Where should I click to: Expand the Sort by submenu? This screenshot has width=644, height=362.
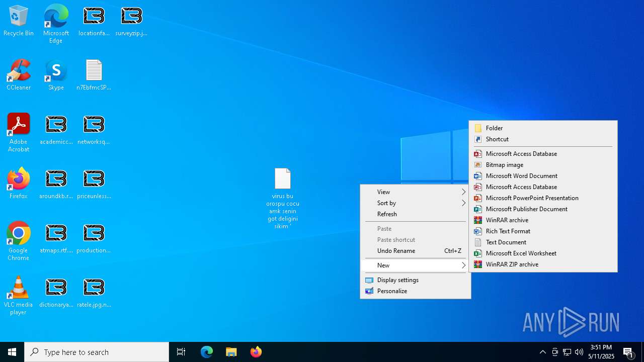click(416, 203)
